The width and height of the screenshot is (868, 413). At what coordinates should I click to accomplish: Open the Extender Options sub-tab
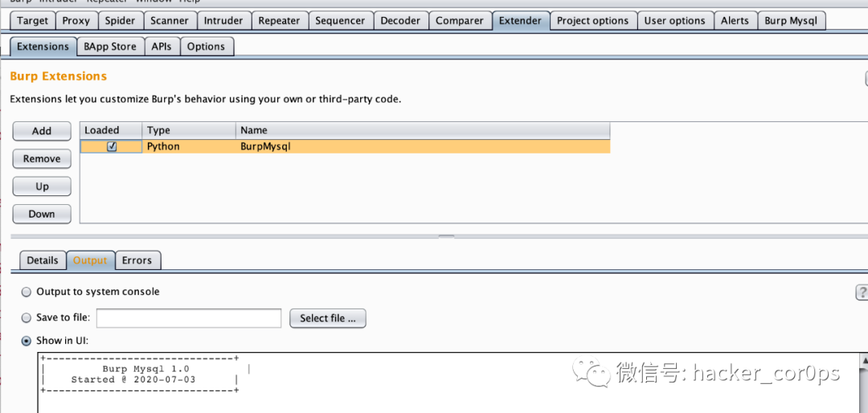(206, 47)
